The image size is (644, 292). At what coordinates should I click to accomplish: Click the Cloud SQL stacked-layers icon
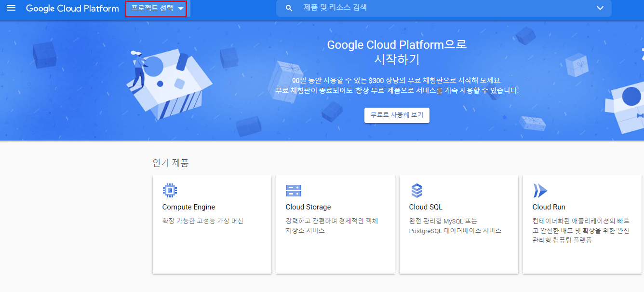click(417, 191)
